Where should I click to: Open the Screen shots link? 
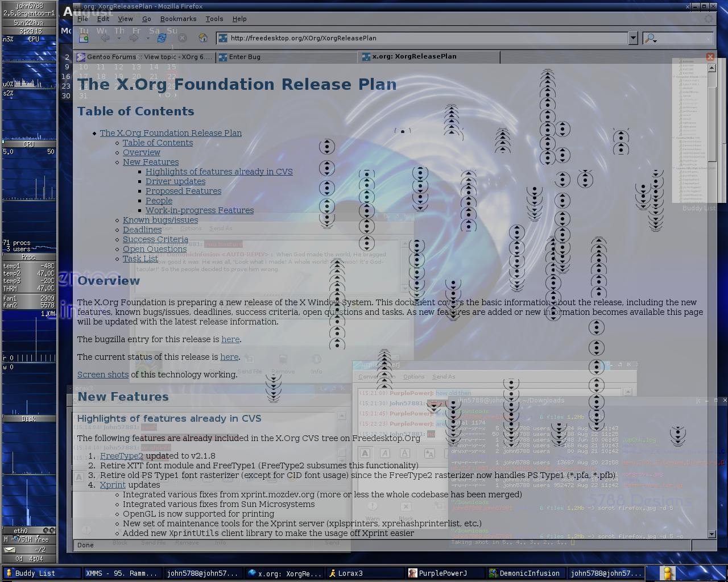[103, 375]
